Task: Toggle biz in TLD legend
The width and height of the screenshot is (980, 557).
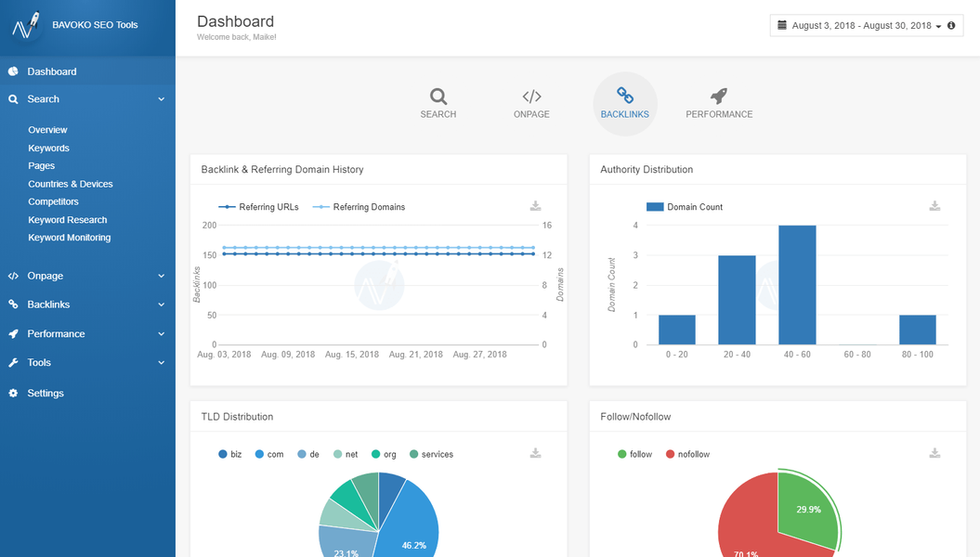Action: [x=230, y=454]
